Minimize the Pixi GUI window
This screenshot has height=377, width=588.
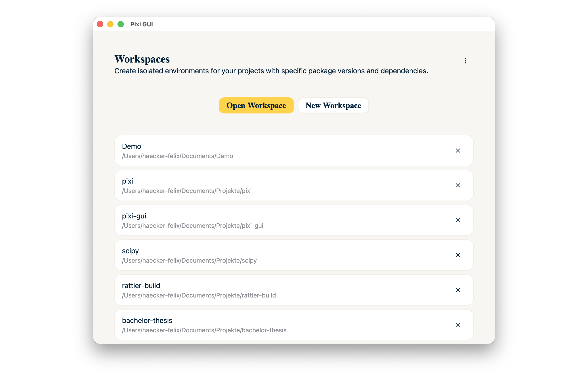tap(110, 24)
